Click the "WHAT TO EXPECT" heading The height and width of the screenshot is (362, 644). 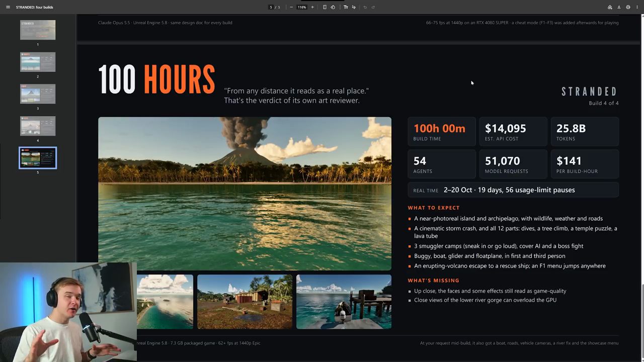[x=434, y=208]
